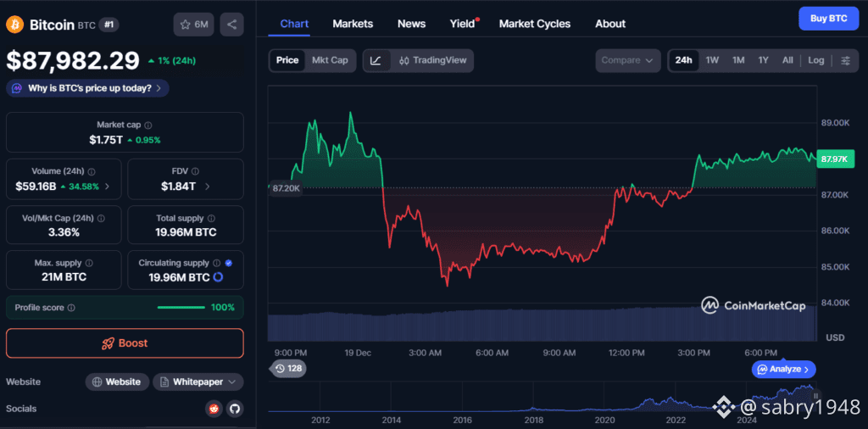The width and height of the screenshot is (868, 429).
Task: Select the line chart style icon
Action: [x=376, y=60]
